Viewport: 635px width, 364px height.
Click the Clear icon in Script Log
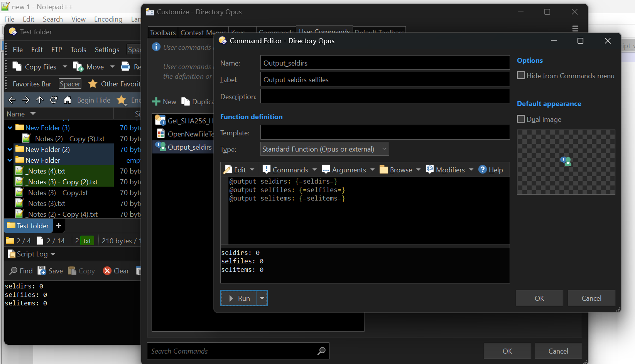coord(107,271)
